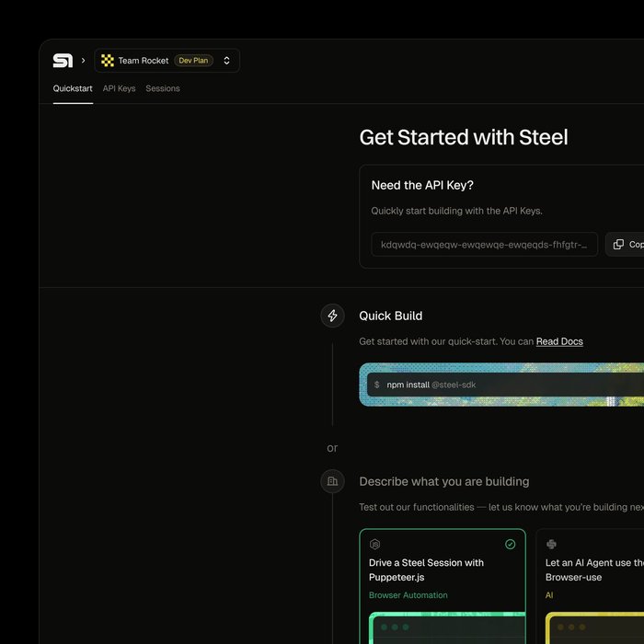Open the Team Rocket team switcher
The width and height of the screenshot is (644, 644).
(x=167, y=61)
